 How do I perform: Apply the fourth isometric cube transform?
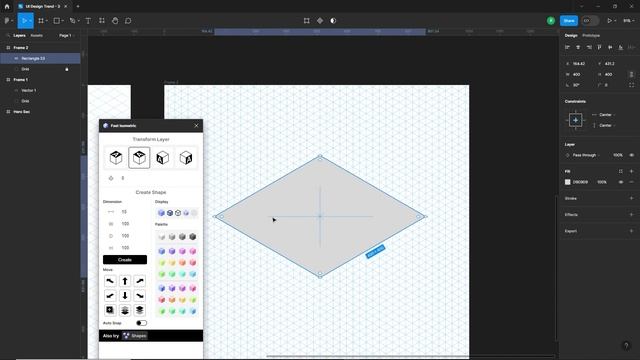coord(186,158)
